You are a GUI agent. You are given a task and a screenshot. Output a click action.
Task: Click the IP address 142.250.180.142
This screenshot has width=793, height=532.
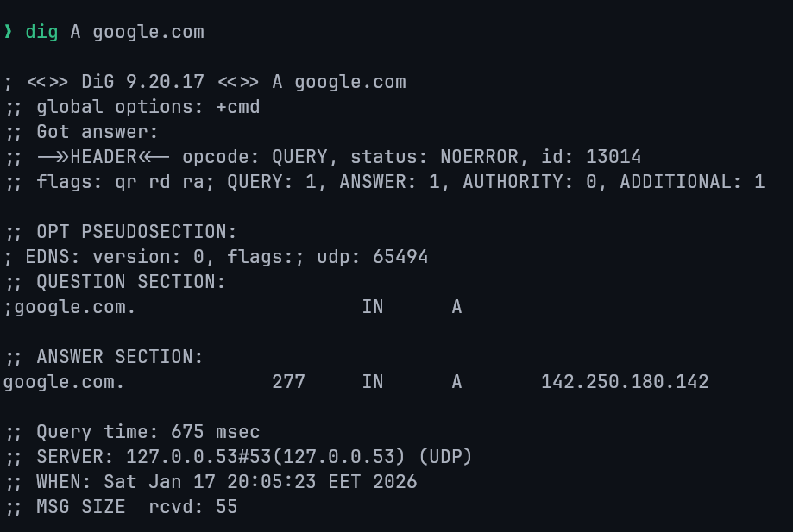pos(625,382)
